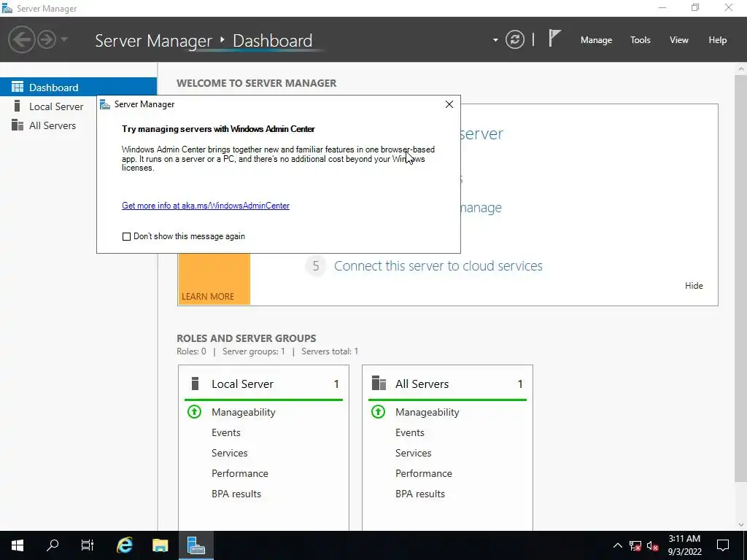Open the aka.ms/WindowsAdminCenter link

click(x=205, y=206)
